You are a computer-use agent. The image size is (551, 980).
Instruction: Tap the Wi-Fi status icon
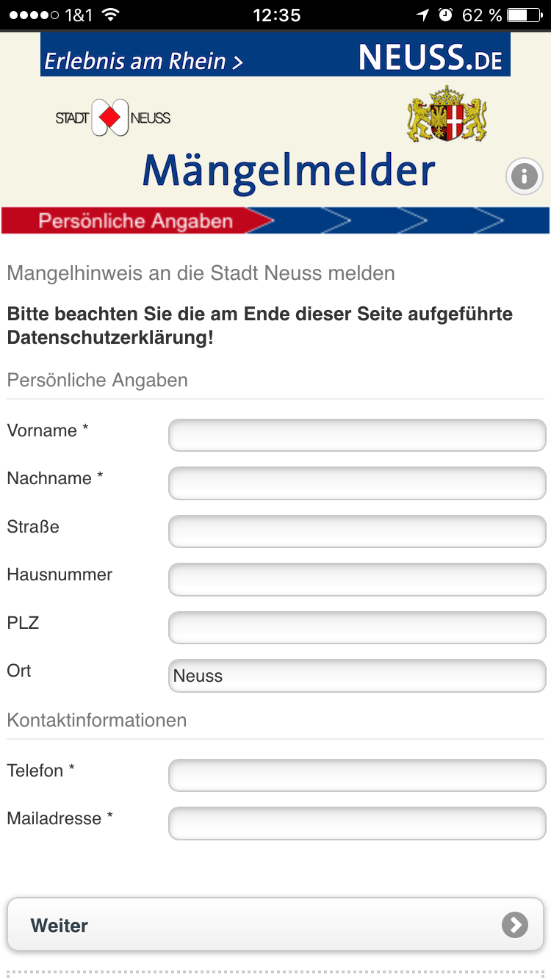pyautogui.click(x=110, y=15)
